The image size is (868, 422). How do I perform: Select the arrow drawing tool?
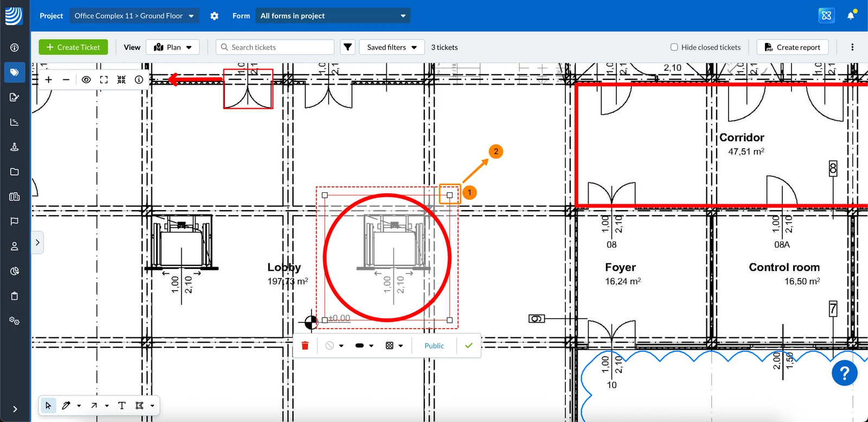tap(94, 405)
